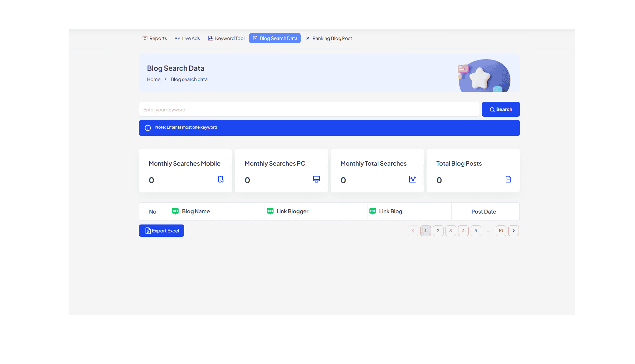Jump to pagination page 10

tap(501, 231)
